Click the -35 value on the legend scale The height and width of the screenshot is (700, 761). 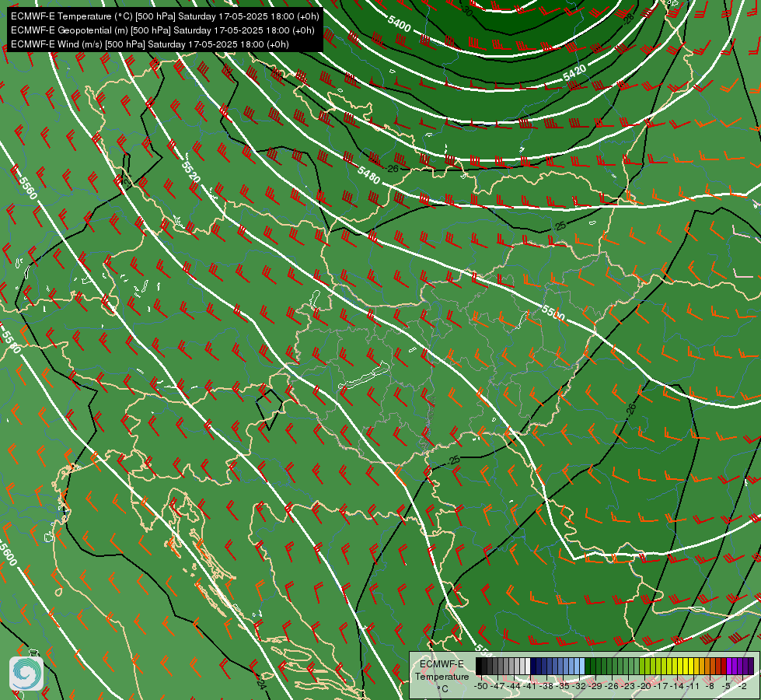(564, 686)
